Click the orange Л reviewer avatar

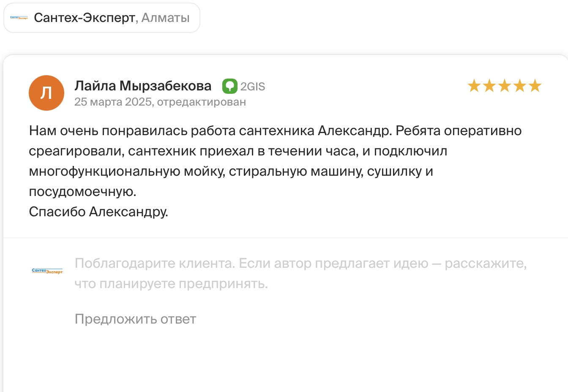point(46,93)
